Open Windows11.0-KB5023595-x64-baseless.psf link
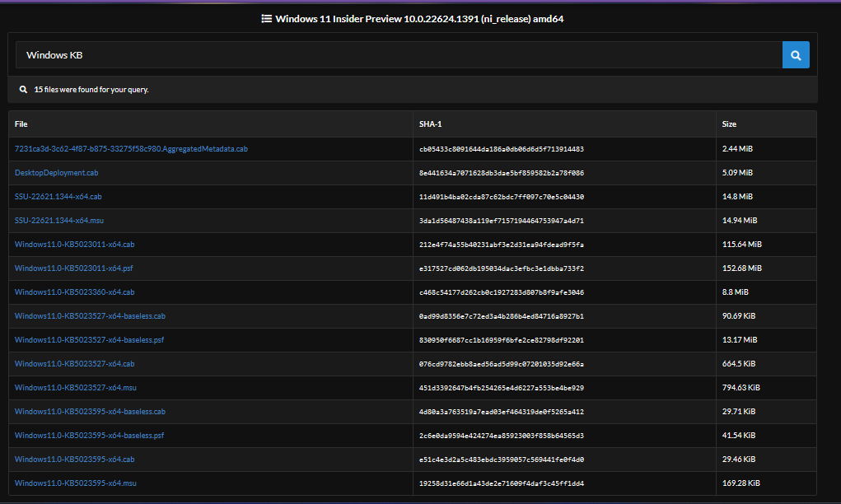The height and width of the screenshot is (504, 841). tap(89, 435)
